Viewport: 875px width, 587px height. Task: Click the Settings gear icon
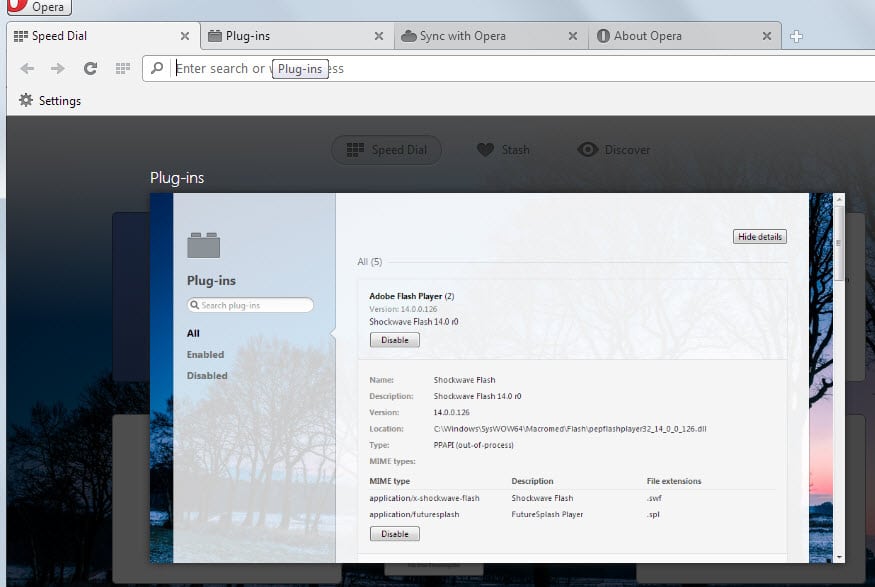coord(26,100)
